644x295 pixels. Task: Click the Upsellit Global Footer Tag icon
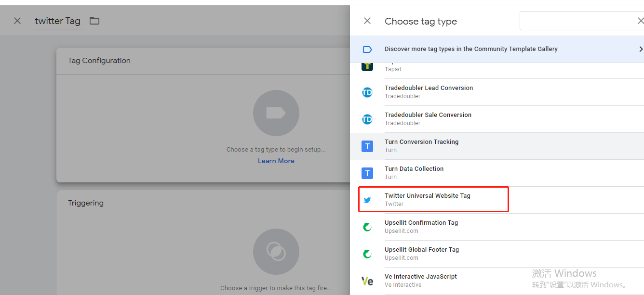[367, 254]
